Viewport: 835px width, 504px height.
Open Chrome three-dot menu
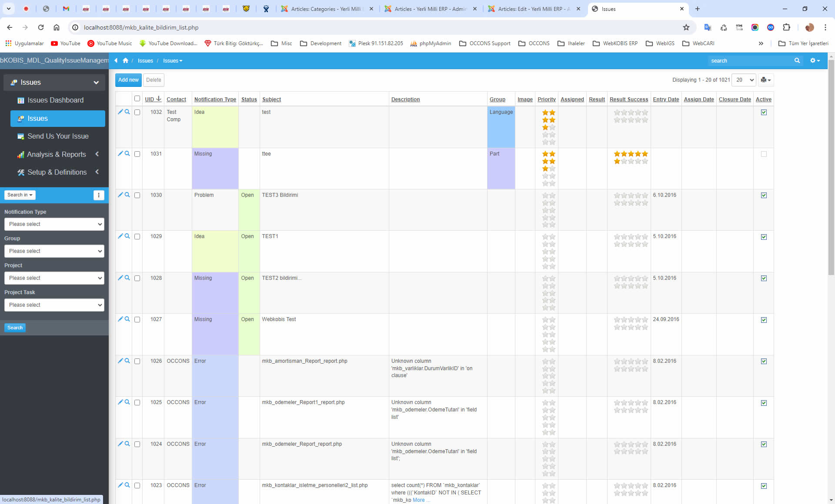825,27
